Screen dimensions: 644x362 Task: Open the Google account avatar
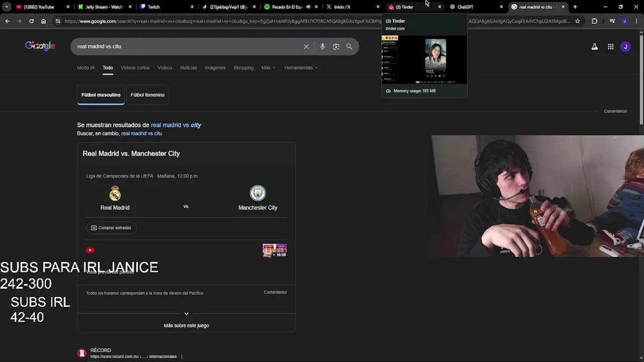pyautogui.click(x=625, y=46)
